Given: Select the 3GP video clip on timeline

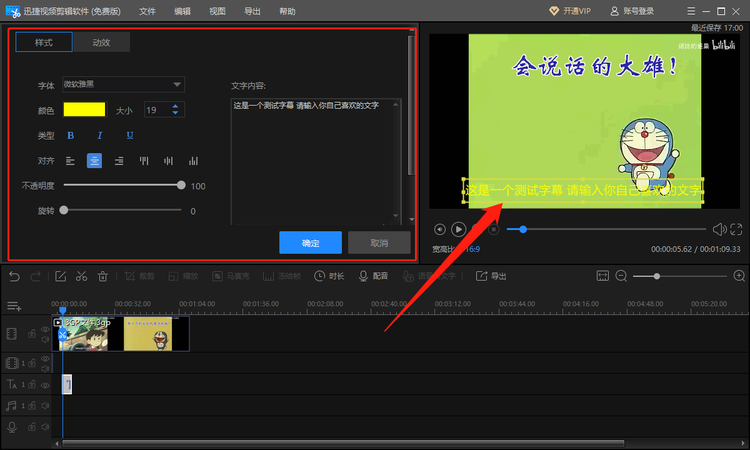Looking at the screenshot, I should (121, 334).
